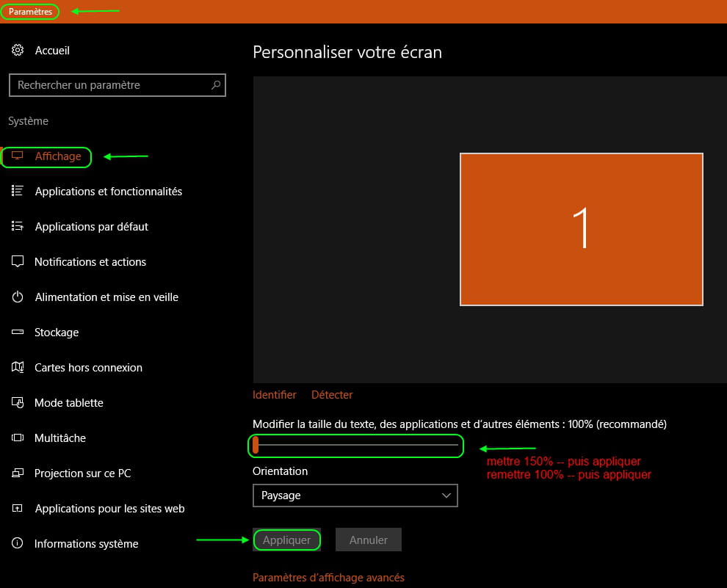Click the search magnifier icon
The width and height of the screenshot is (727, 588).
216,85
